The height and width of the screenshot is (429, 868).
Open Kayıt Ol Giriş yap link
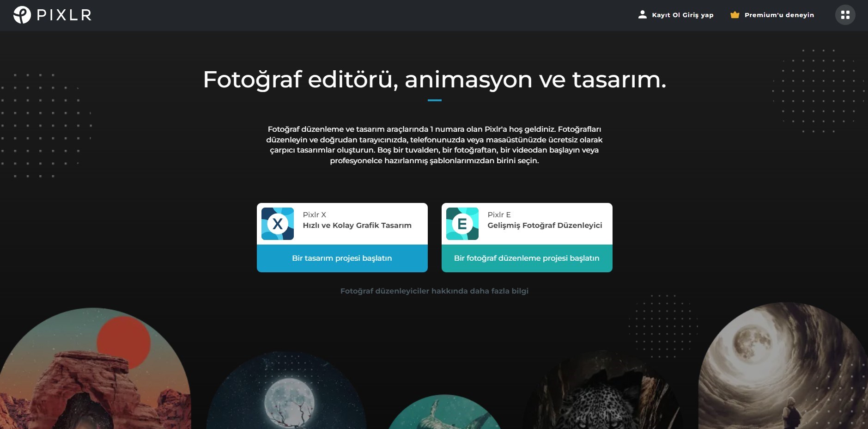pyautogui.click(x=682, y=15)
